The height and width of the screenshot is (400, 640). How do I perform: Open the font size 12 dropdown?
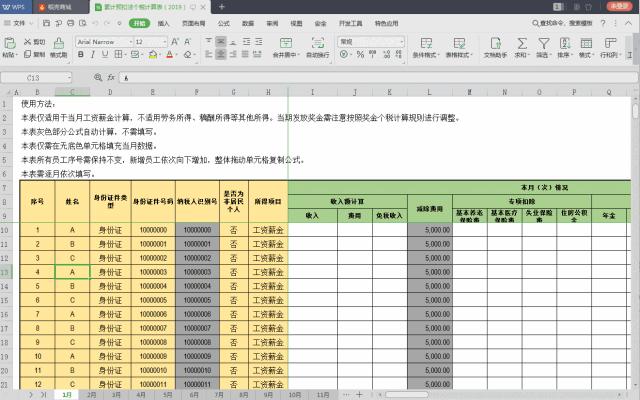tap(164, 42)
